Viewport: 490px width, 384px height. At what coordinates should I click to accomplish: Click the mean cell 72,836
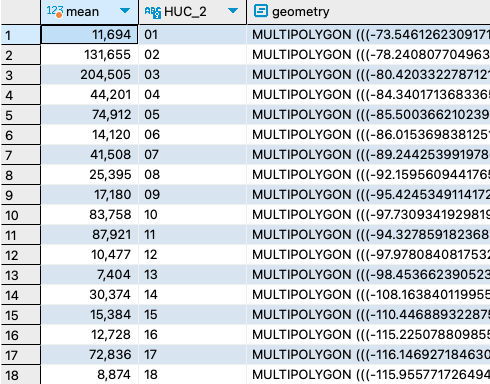(89, 355)
